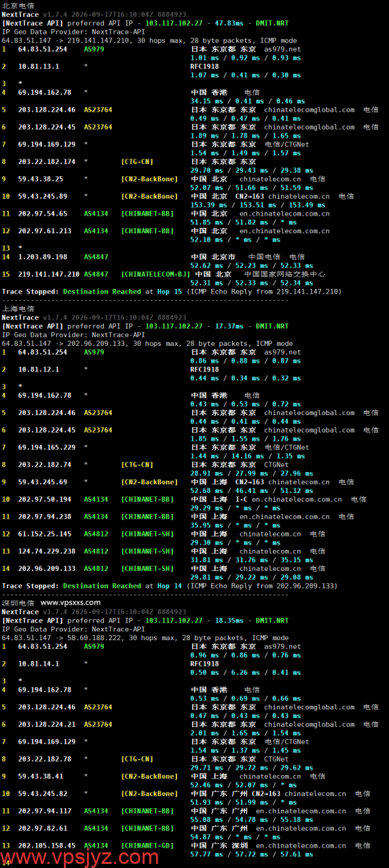Screen dimensions: 389x868
Task: Click destination IP '58.60.188.222' in header
Action: (x=94, y=638)
